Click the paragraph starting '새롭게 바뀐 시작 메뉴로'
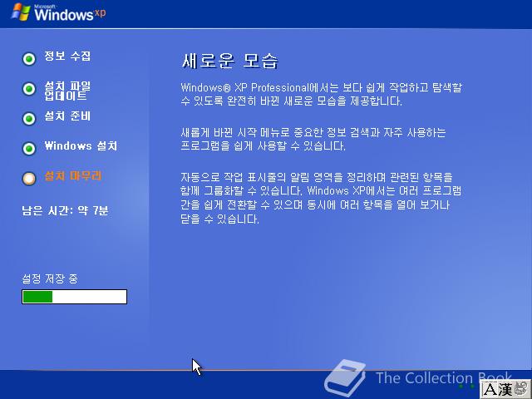This screenshot has height=399, width=532. pos(313,139)
